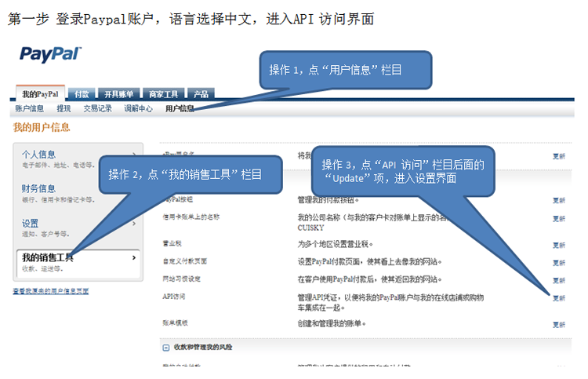Click the 设置PayPal付款页面 description text
Screen dimensions: 588x379
(x=370, y=261)
